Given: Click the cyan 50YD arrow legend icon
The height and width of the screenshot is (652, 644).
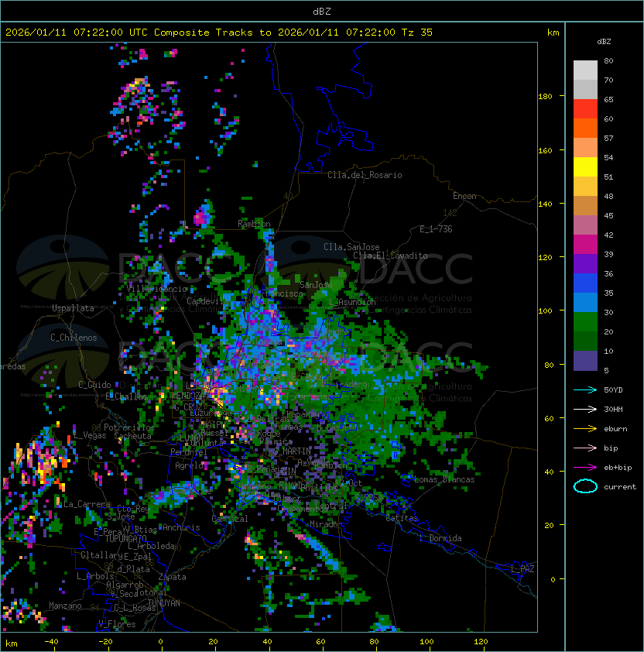Looking at the screenshot, I should point(585,389).
